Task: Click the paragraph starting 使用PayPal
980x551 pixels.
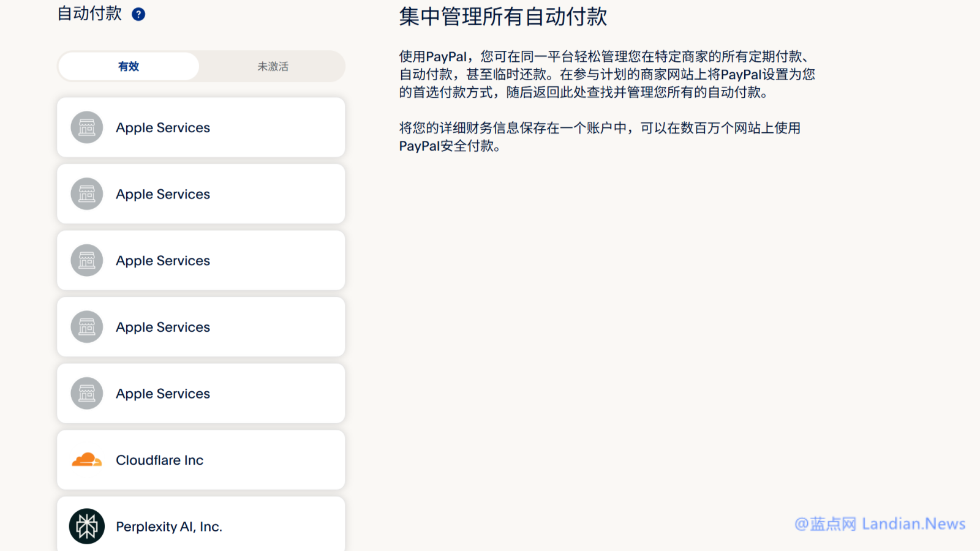Action: pyautogui.click(x=607, y=74)
